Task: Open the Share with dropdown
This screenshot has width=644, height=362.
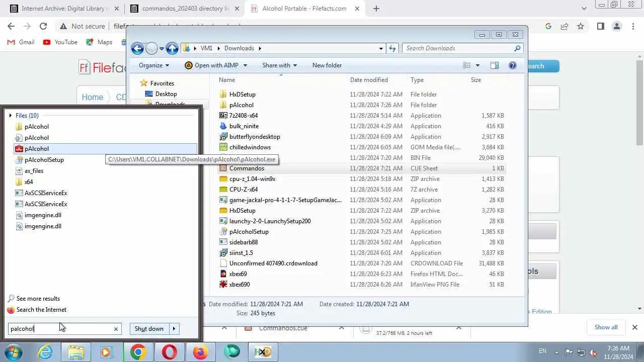Action: 280,65
